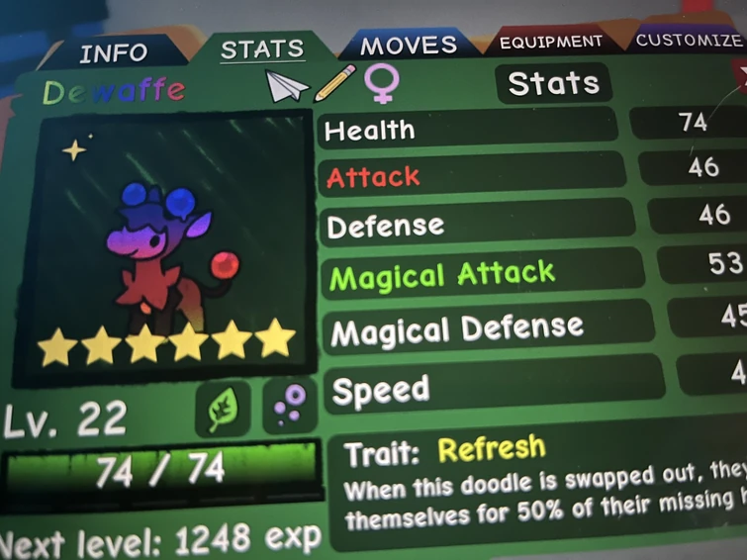Click the last yellow star rating
The width and height of the screenshot is (747, 560).
pos(275,337)
